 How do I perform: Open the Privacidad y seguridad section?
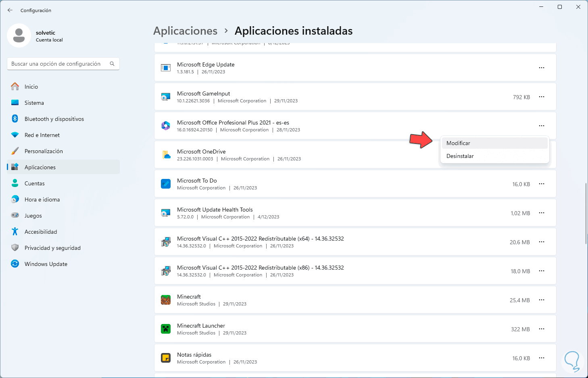[x=52, y=248]
